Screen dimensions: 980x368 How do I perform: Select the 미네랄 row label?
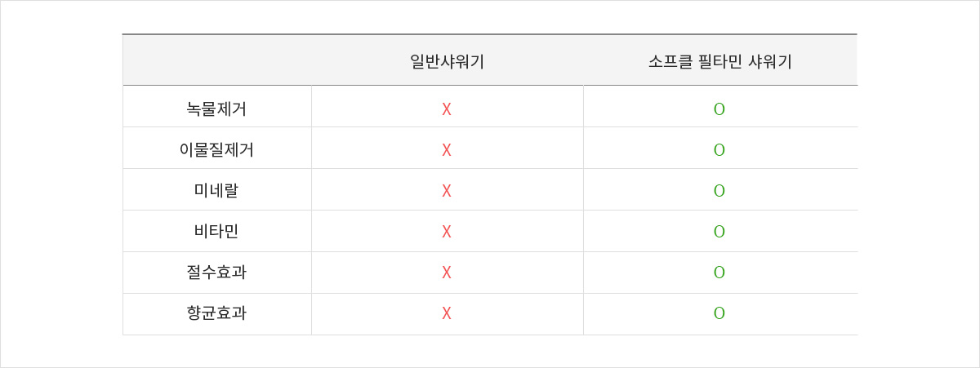(216, 190)
